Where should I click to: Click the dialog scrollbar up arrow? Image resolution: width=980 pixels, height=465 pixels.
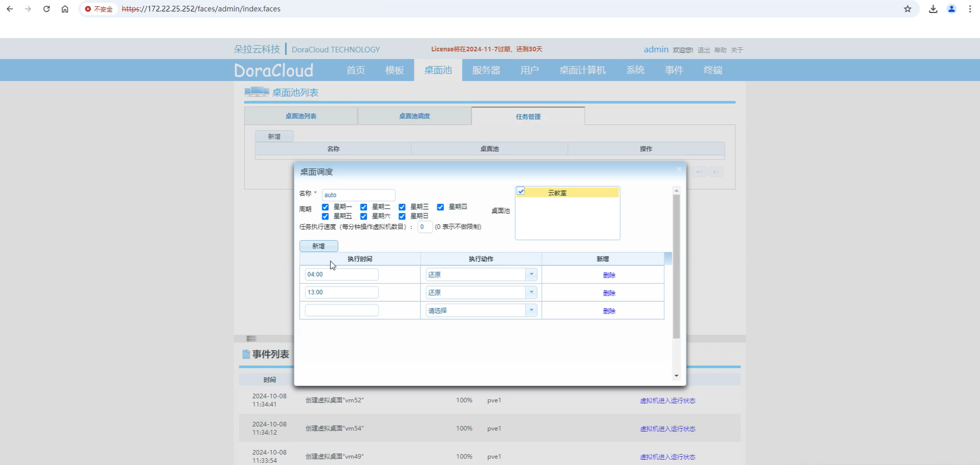677,190
